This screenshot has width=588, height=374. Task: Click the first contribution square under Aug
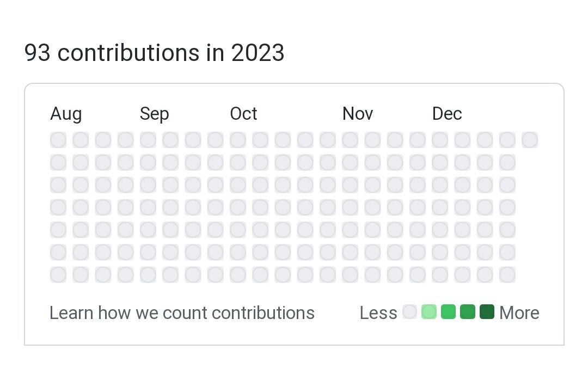click(x=58, y=139)
